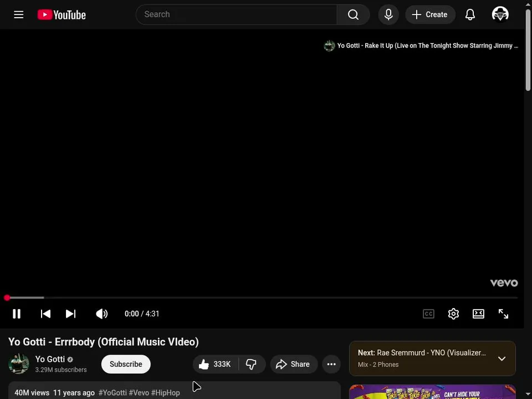
Task: Open notifications bell
Action: point(470,14)
